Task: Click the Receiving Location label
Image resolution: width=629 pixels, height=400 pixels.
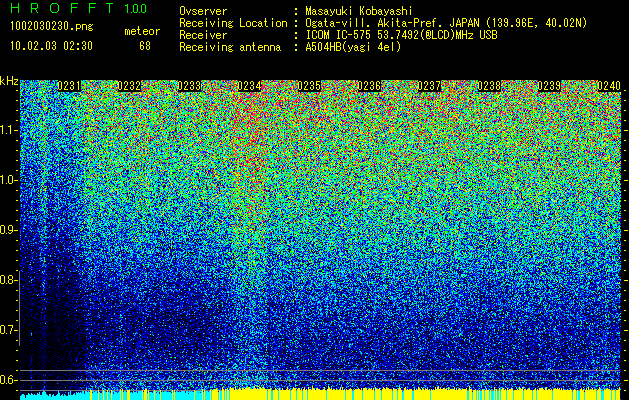Action: tap(233, 23)
